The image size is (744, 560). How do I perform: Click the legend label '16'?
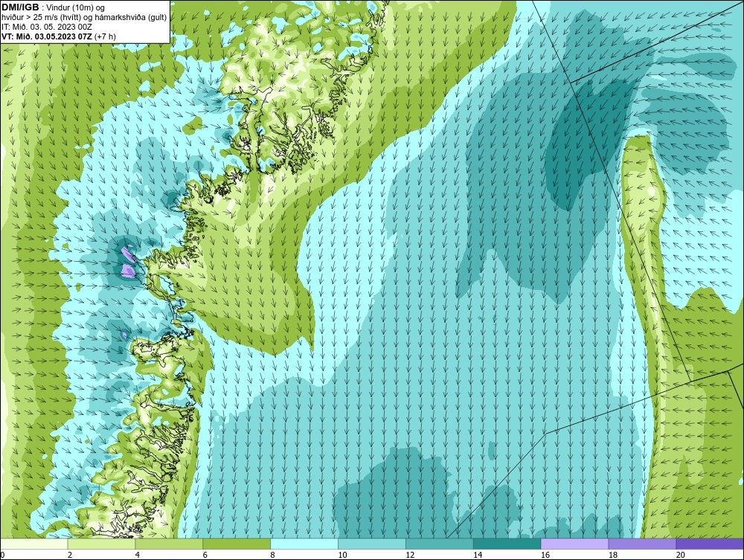pyautogui.click(x=545, y=555)
